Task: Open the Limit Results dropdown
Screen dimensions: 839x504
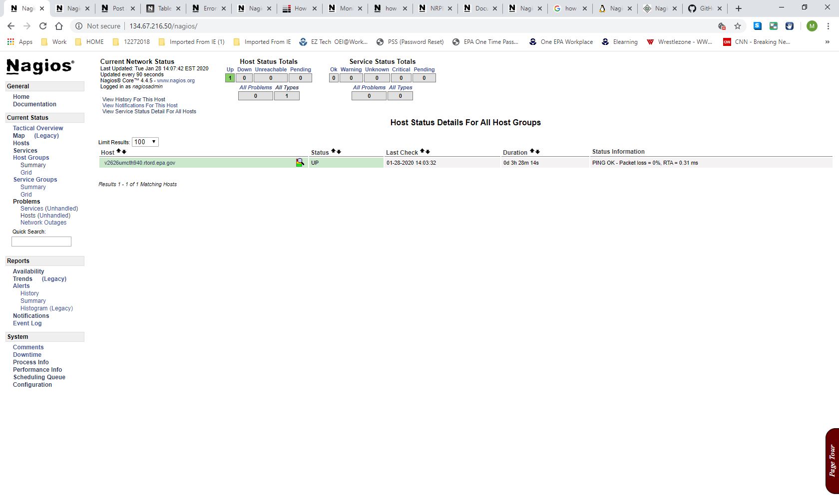Action: [x=145, y=142]
